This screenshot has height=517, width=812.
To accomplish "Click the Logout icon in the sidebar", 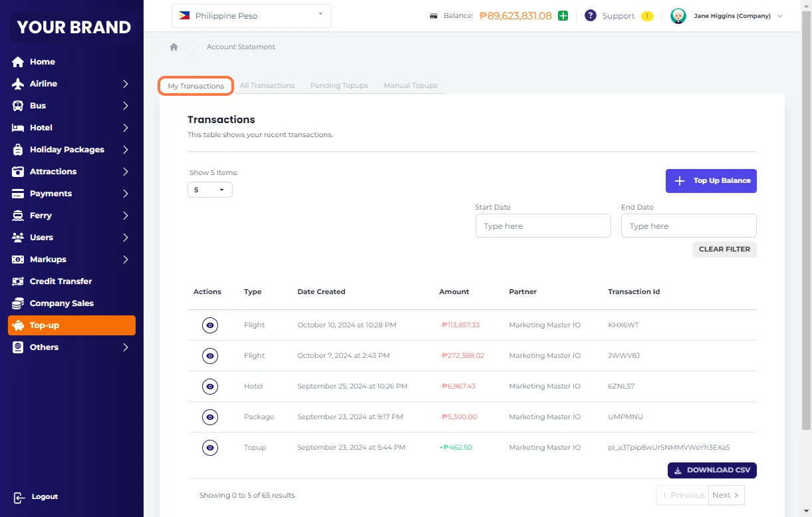I will 19,497.
